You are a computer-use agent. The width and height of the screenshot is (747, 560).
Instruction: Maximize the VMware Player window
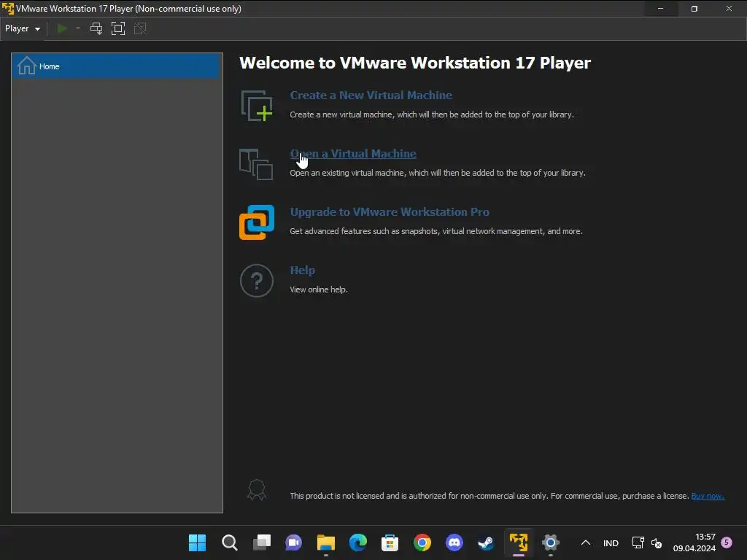point(694,9)
